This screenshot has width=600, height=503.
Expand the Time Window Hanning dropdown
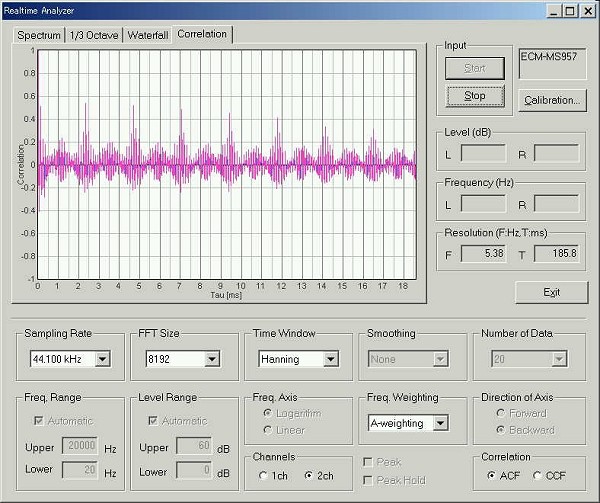coord(331,359)
